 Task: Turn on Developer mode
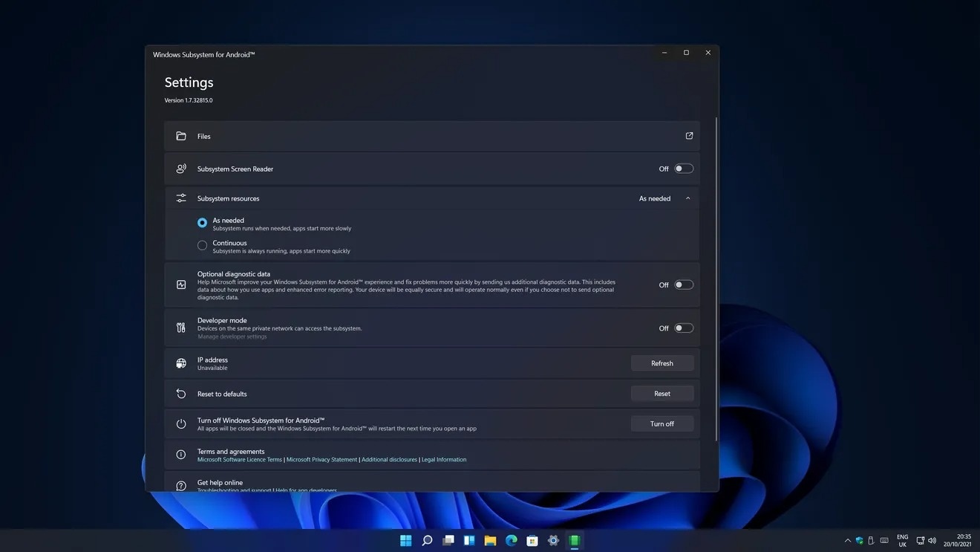pos(682,327)
